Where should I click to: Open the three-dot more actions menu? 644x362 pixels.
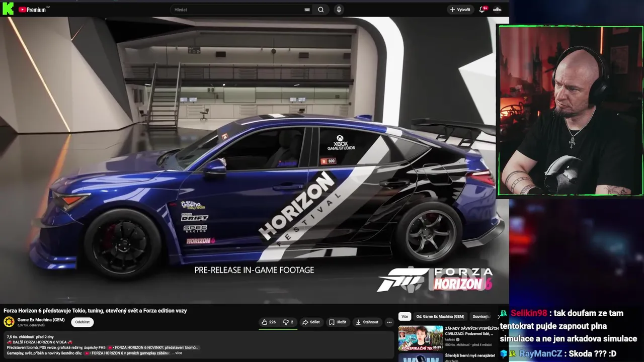coord(389,322)
